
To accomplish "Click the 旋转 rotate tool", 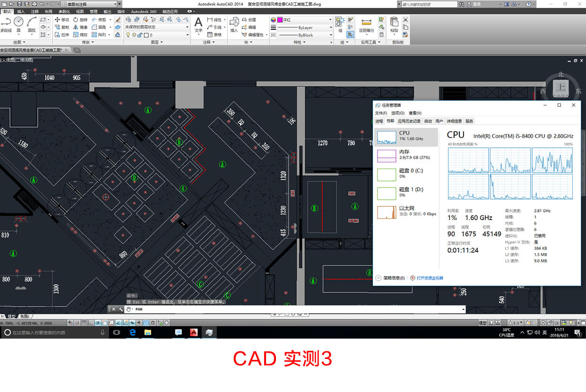I will click(x=80, y=20).
